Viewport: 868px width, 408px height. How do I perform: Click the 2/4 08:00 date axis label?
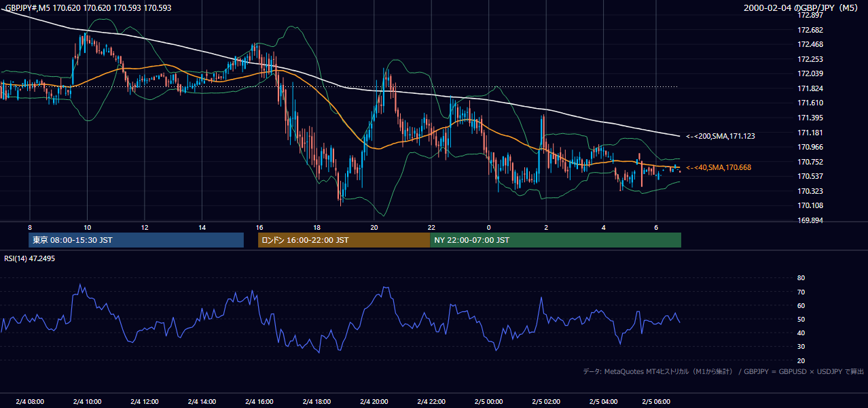pos(30,402)
